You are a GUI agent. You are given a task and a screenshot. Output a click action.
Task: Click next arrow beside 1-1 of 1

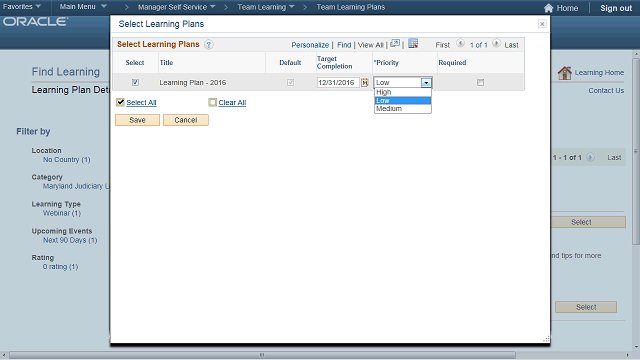coord(590,157)
